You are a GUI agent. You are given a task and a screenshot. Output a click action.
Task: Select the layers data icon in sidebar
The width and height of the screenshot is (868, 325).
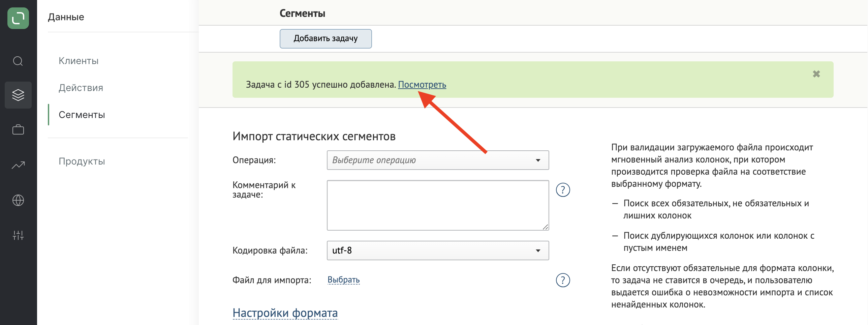click(x=18, y=95)
